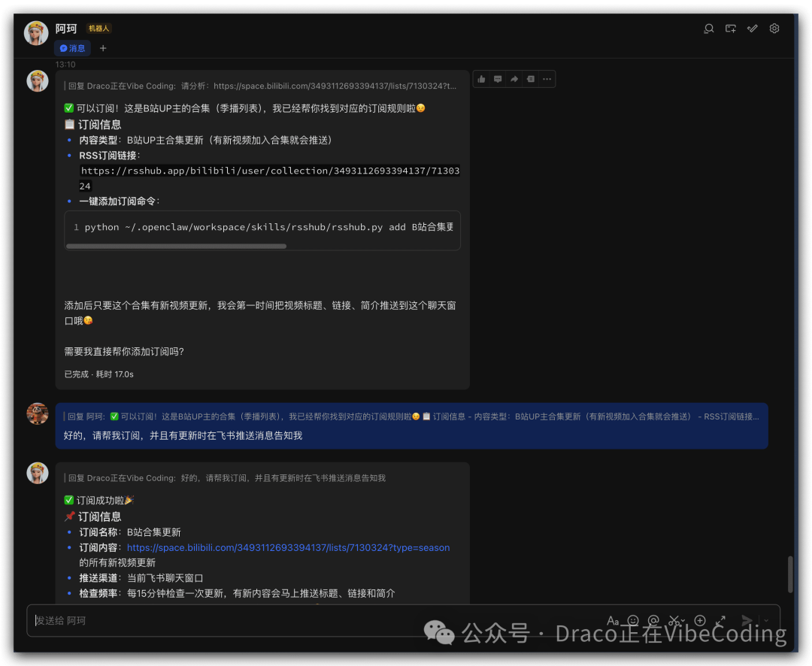Click the @ mention icon
The height and width of the screenshot is (666, 812).
[653, 620]
